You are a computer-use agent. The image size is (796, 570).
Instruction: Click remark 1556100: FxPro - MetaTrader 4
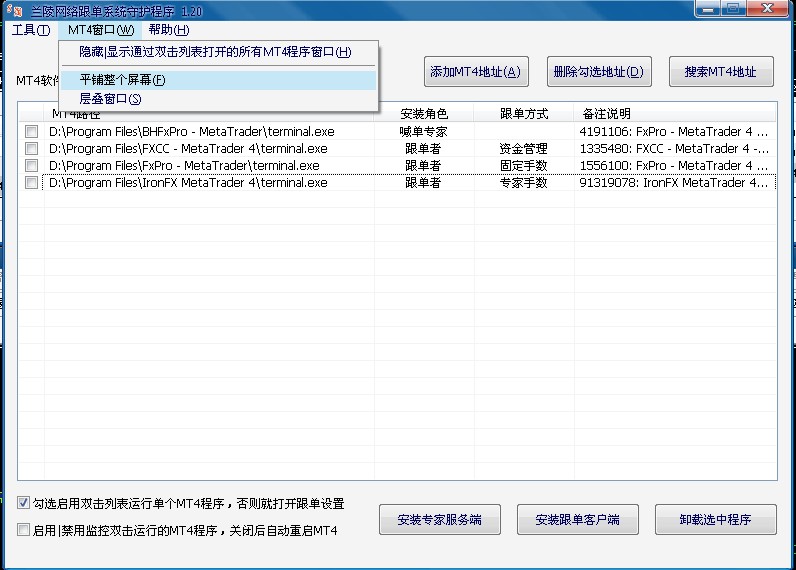(674, 165)
